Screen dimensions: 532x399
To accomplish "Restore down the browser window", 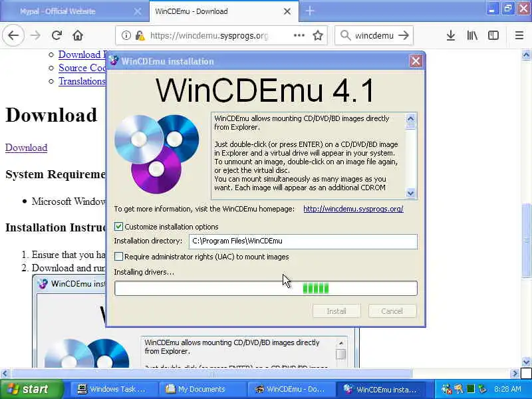I will point(508,9).
